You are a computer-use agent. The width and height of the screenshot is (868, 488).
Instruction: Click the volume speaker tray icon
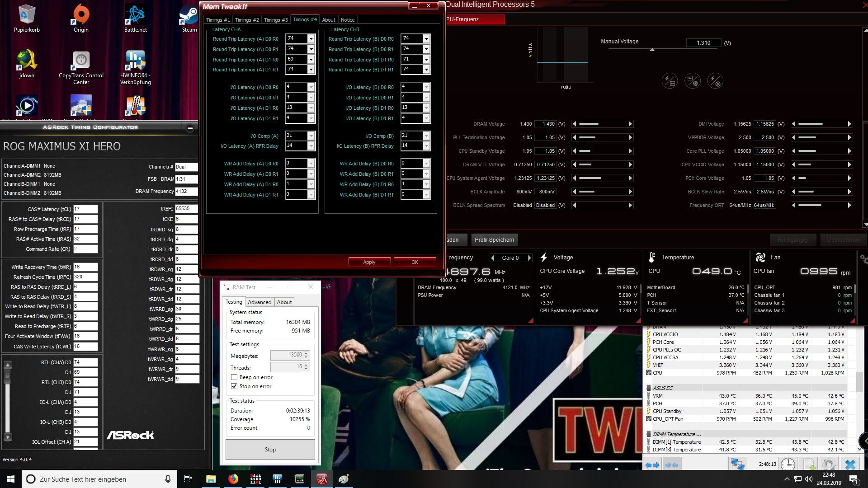pyautogui.click(x=809, y=479)
